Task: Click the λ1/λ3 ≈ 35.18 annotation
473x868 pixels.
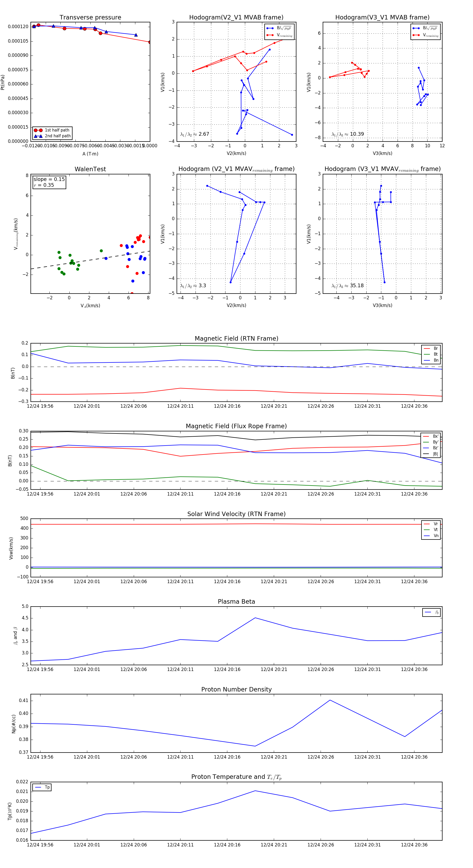Action: [x=347, y=286]
